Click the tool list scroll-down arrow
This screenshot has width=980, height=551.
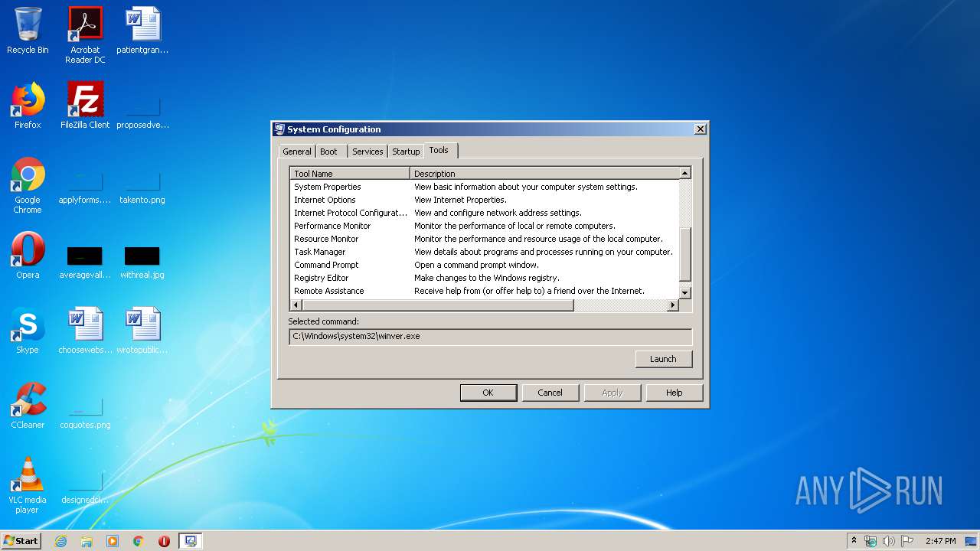685,292
